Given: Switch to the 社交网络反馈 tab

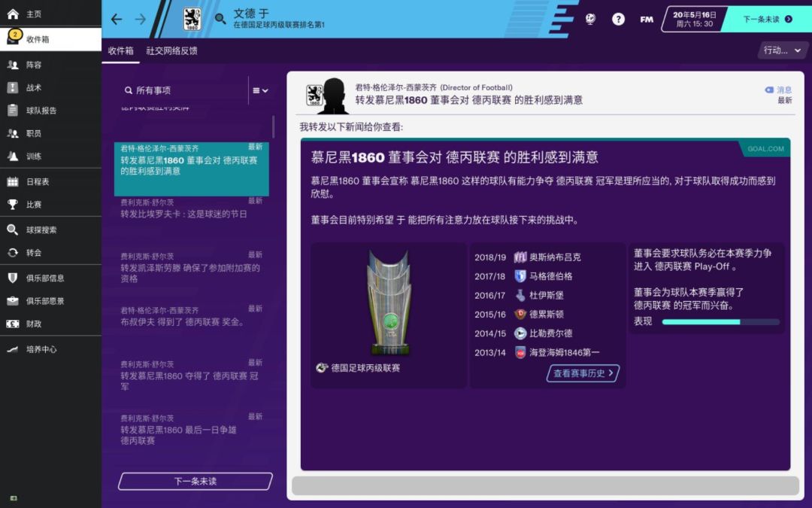Looking at the screenshot, I should (x=171, y=51).
